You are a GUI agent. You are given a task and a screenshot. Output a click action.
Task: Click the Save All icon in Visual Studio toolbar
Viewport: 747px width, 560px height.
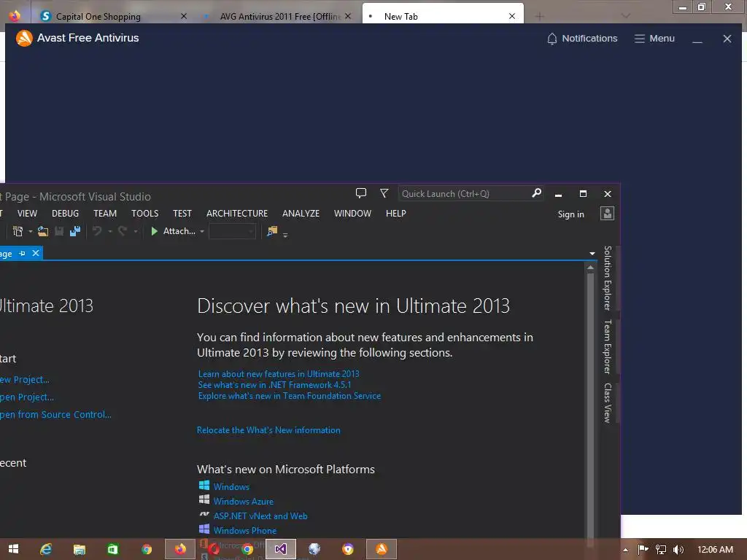[75, 231]
